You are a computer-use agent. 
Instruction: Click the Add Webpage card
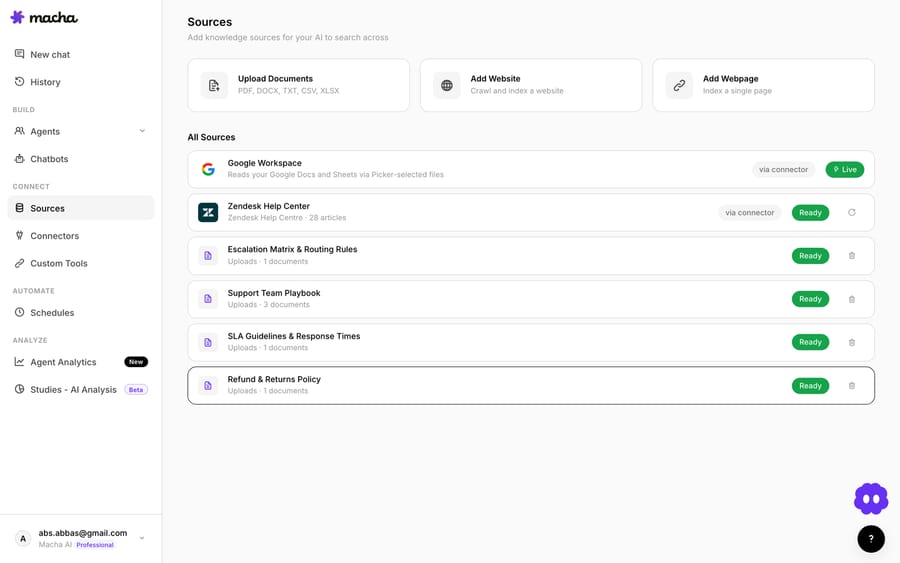coord(763,85)
